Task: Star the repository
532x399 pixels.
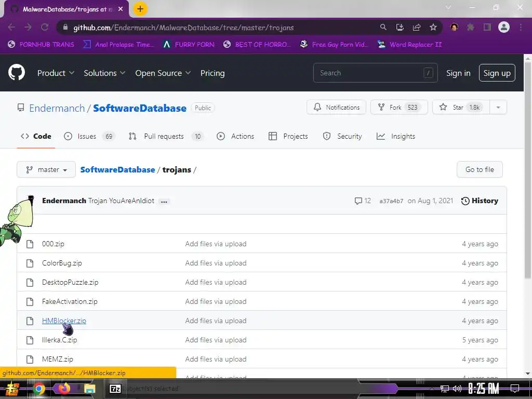Action: (461, 107)
